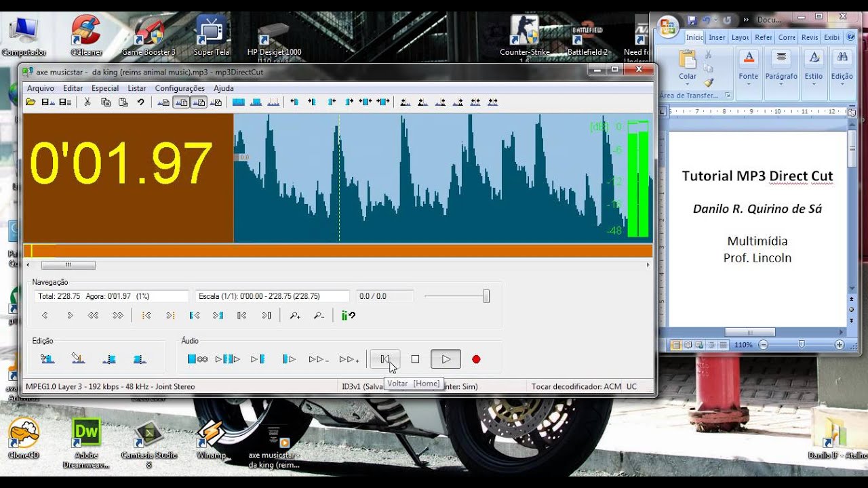Click the undo arrow in mp3DirectCut toolbar
Image resolution: width=868 pixels, height=488 pixels.
click(x=140, y=102)
